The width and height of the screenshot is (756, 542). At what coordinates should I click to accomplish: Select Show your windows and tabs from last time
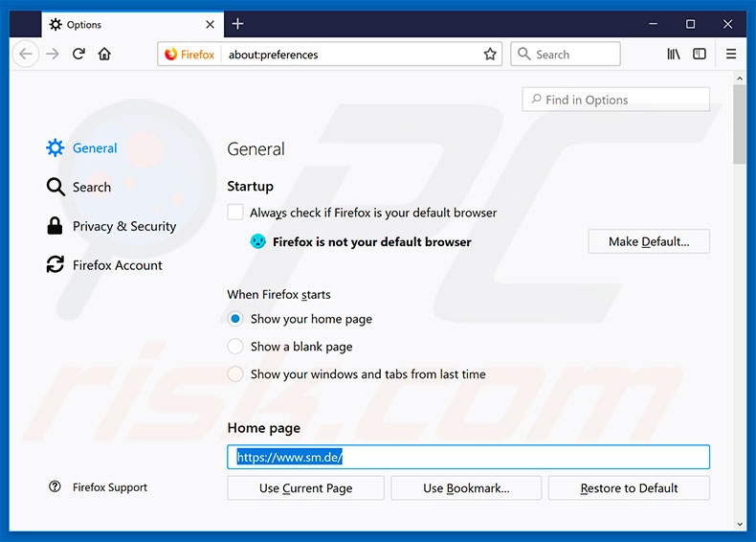click(235, 373)
